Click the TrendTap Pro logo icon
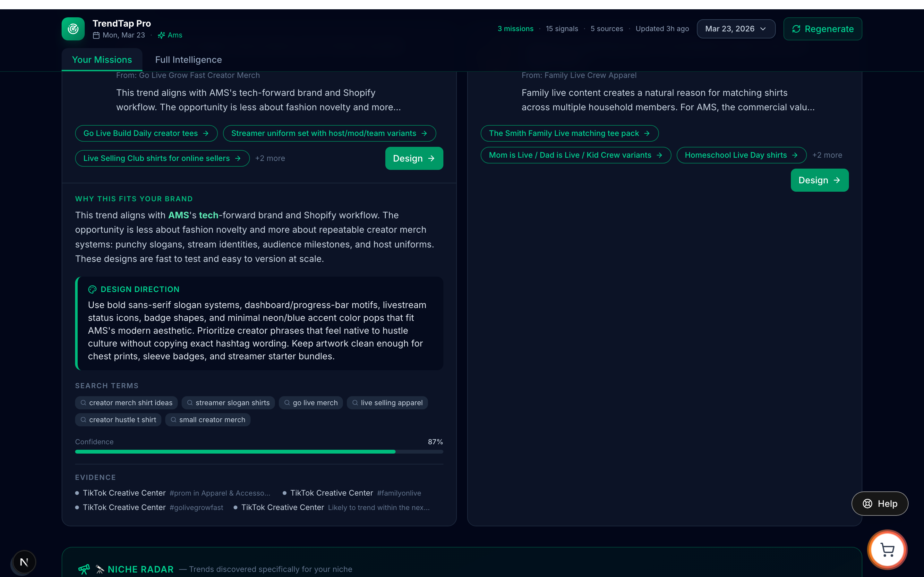924x577 pixels. [x=73, y=29]
